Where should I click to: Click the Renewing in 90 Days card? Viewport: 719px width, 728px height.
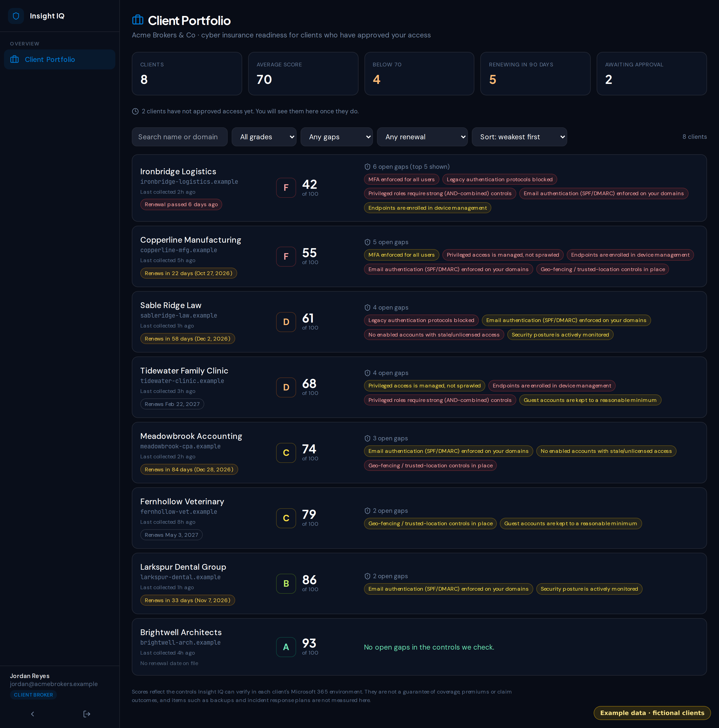tap(535, 73)
